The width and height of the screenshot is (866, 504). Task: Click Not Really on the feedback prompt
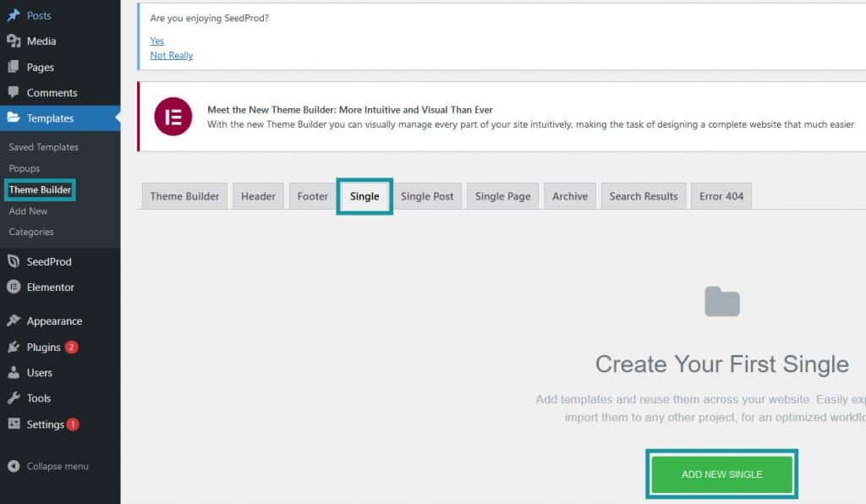(x=171, y=55)
